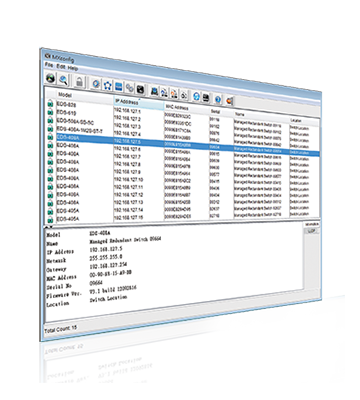
Task: Click the blue star-ring toolbar icon
Action: [x=107, y=85]
